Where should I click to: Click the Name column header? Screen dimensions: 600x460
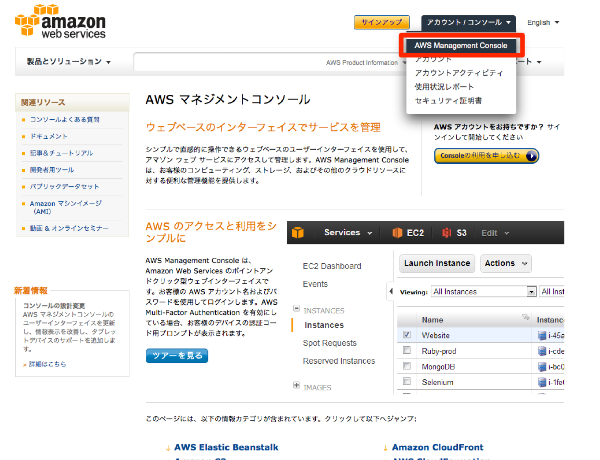[432, 320]
